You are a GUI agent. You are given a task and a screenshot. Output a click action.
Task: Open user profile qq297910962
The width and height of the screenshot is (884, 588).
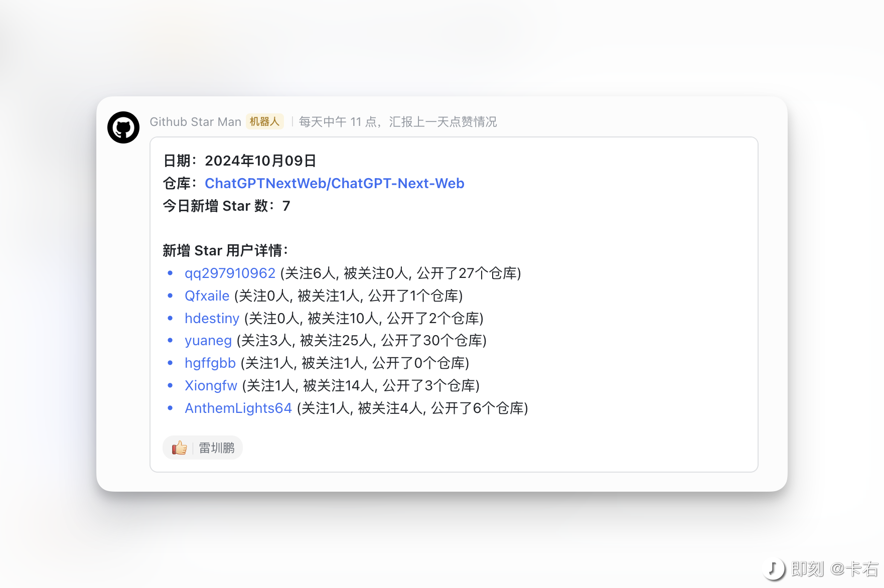coord(230,273)
